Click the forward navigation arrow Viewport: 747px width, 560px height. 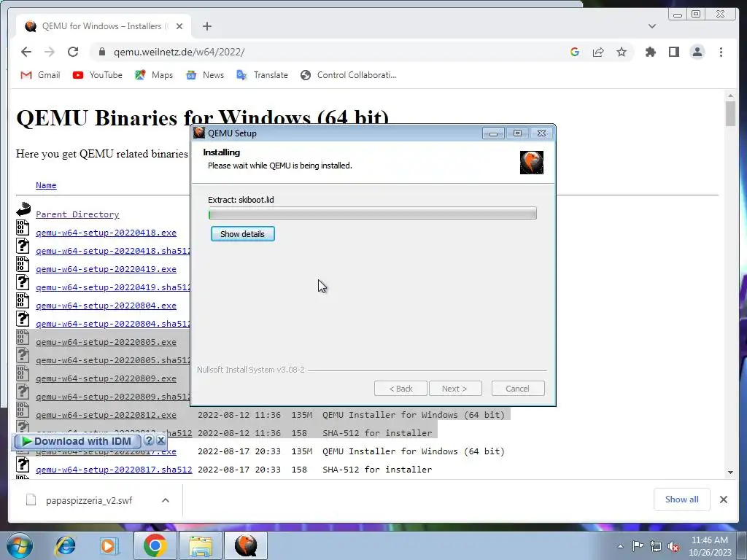[x=50, y=52]
